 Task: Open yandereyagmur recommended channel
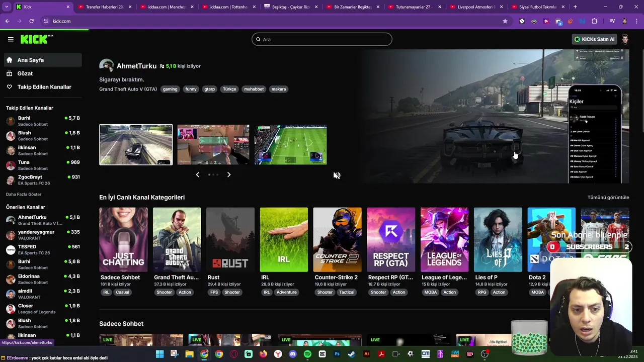43,235
